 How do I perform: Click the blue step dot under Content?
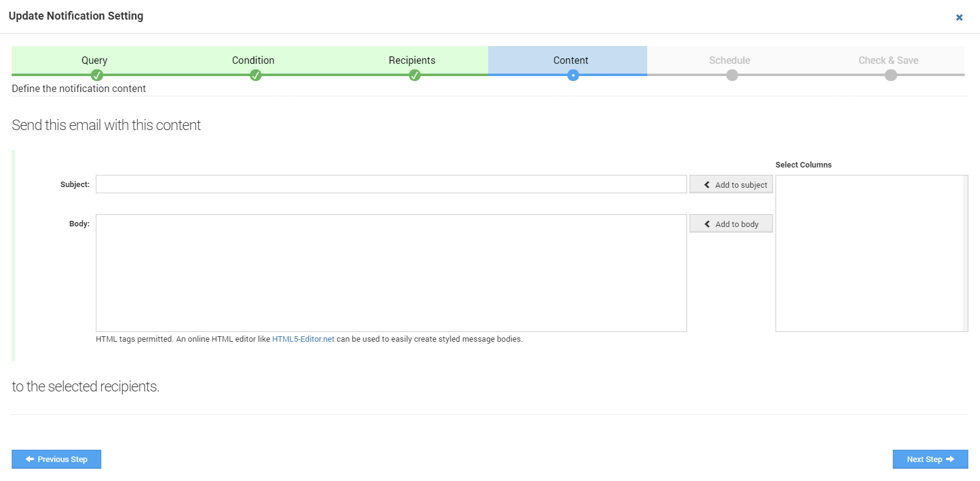573,75
